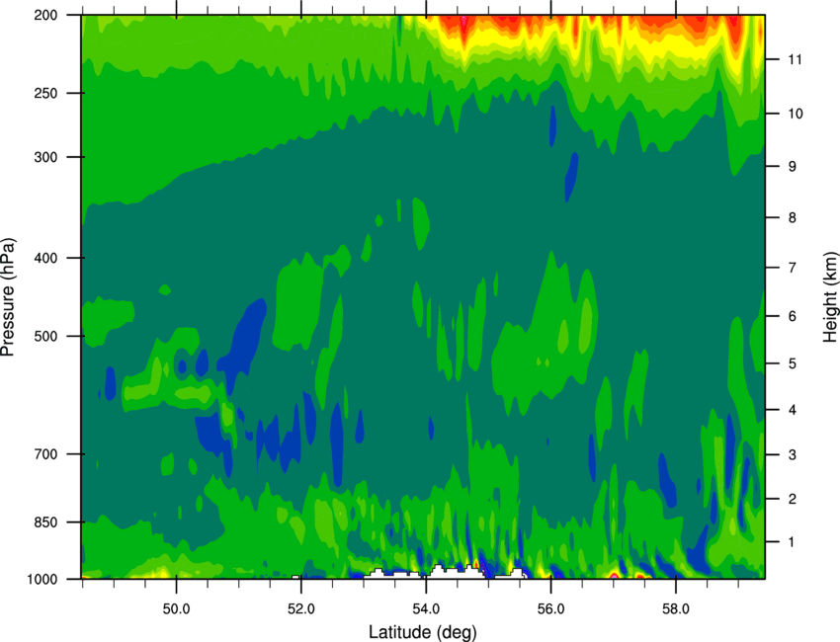Click the 58.0 latitude tick label
840x642 pixels.
676,609
